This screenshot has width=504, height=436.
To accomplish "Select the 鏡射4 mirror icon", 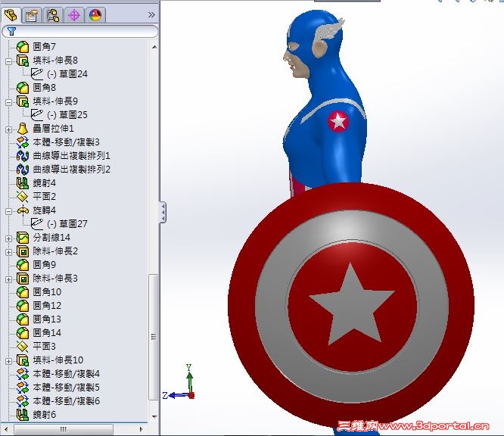I will tap(23, 183).
